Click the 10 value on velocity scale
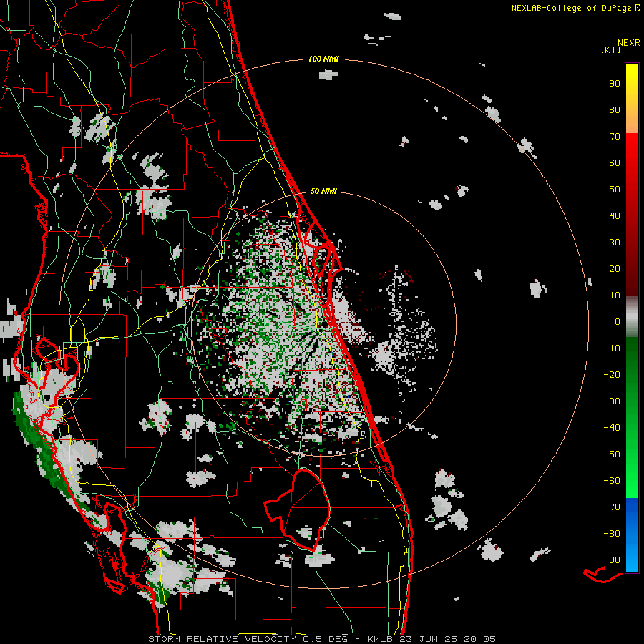This screenshot has width=644, height=644. (x=615, y=296)
